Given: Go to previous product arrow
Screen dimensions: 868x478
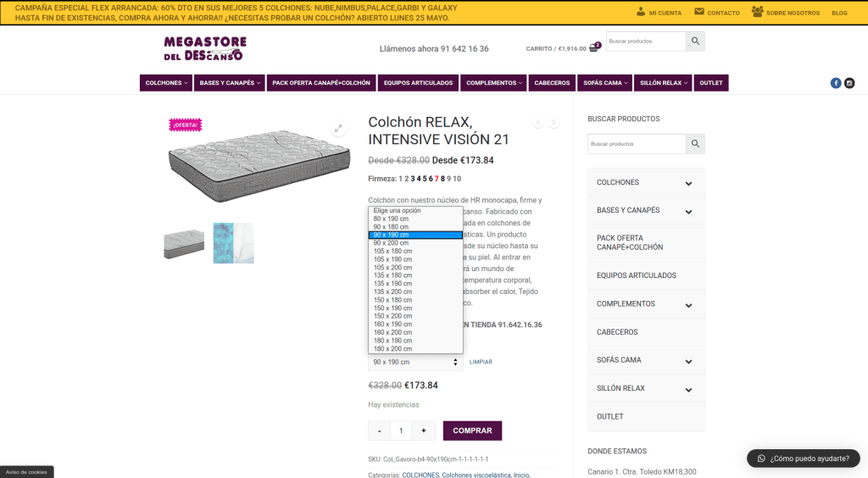Looking at the screenshot, I should click(x=538, y=122).
